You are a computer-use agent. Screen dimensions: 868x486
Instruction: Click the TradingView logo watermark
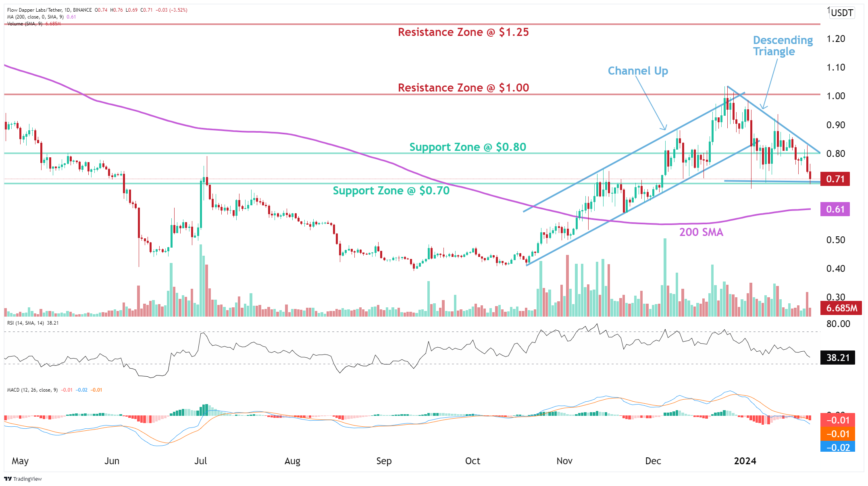click(23, 479)
